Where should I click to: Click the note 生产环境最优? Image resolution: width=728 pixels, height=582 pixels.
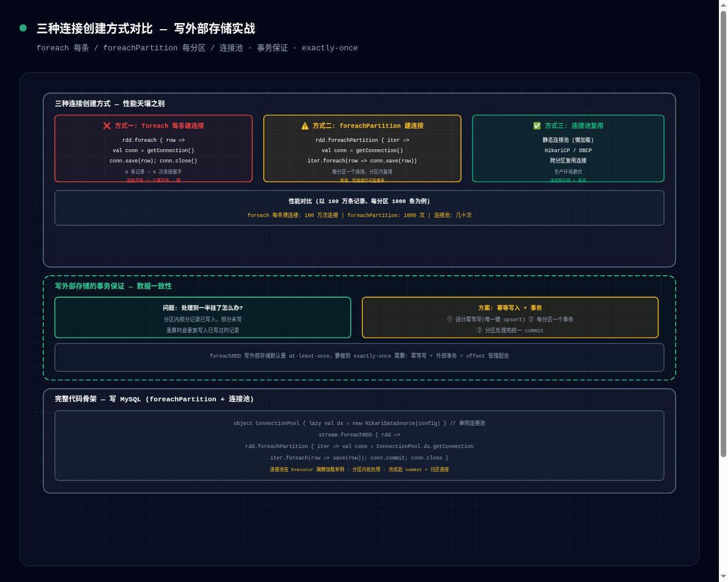point(568,172)
